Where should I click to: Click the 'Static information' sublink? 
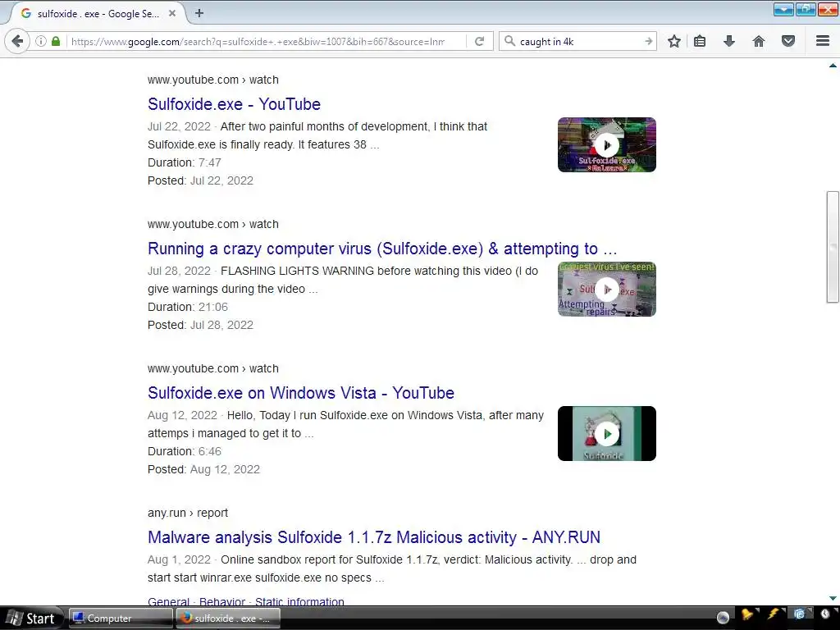point(299,601)
